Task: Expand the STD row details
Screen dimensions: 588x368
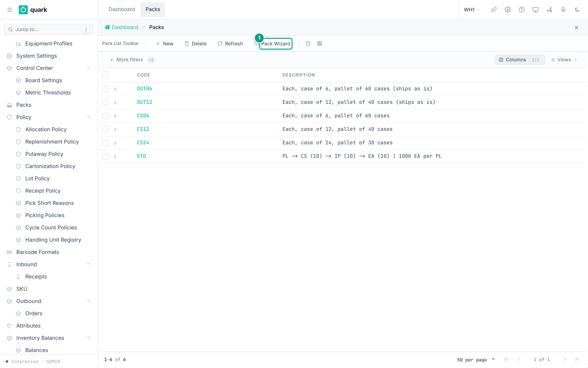Action: click(115, 156)
